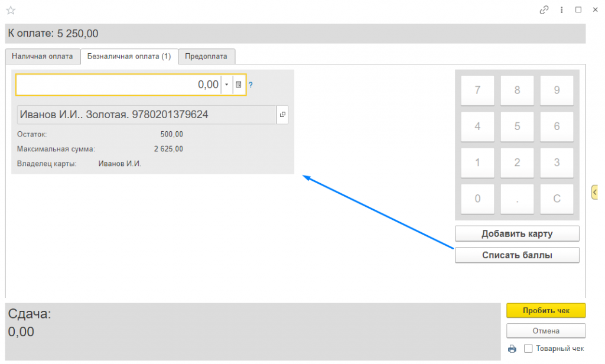Tap digit 5 on the keypad

(517, 126)
